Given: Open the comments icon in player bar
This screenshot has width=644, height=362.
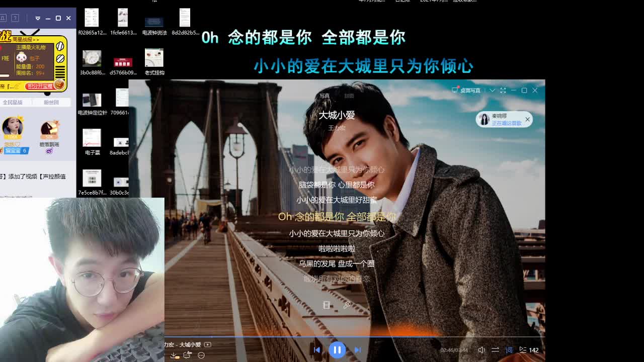Looking at the screenshot, I should [x=187, y=355].
